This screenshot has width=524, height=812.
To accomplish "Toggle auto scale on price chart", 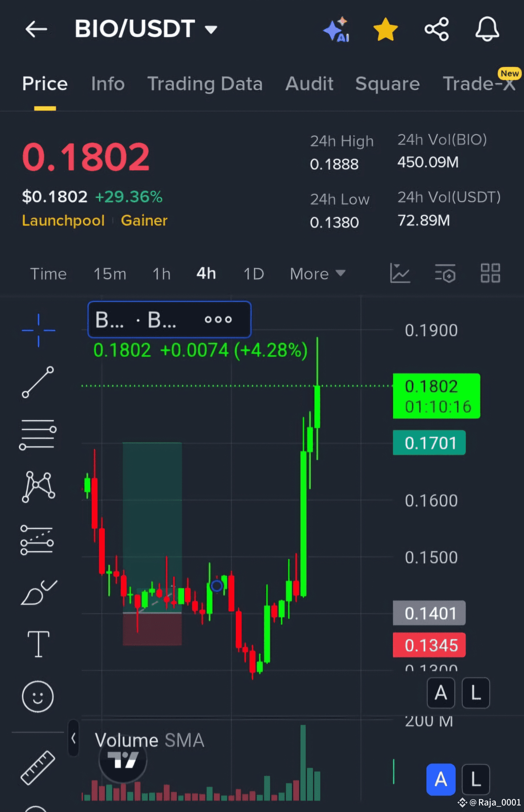I will tap(441, 693).
